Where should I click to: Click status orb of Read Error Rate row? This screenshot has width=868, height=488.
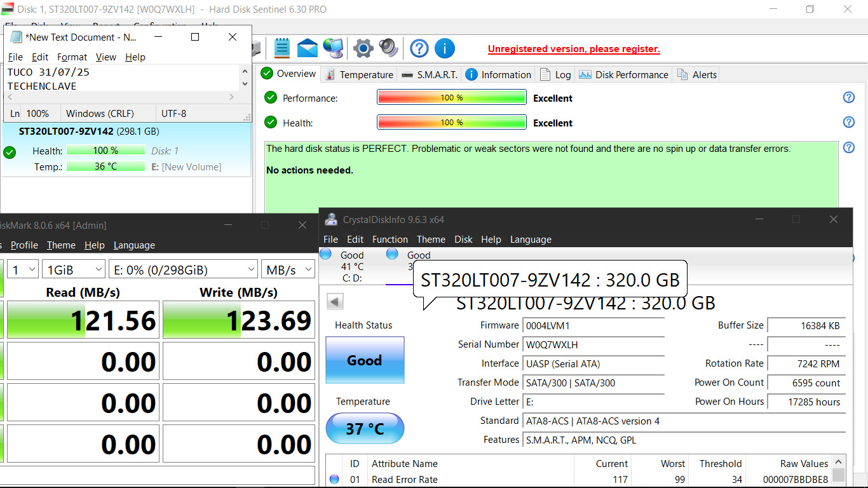pos(334,480)
